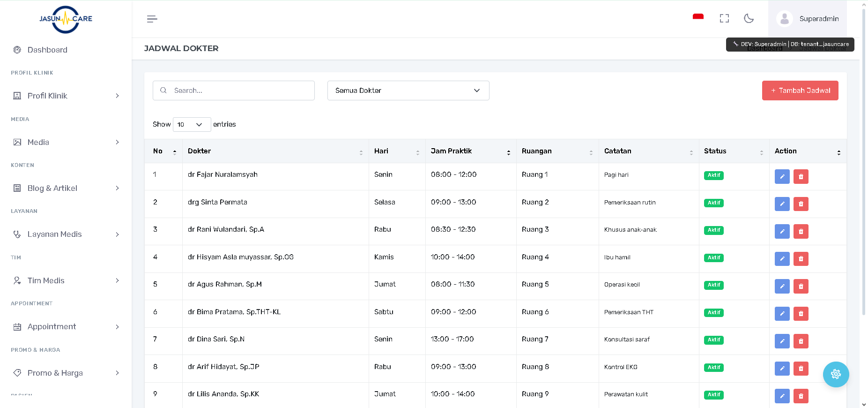
Task: Toggle dark mode with the moon icon
Action: click(x=749, y=18)
